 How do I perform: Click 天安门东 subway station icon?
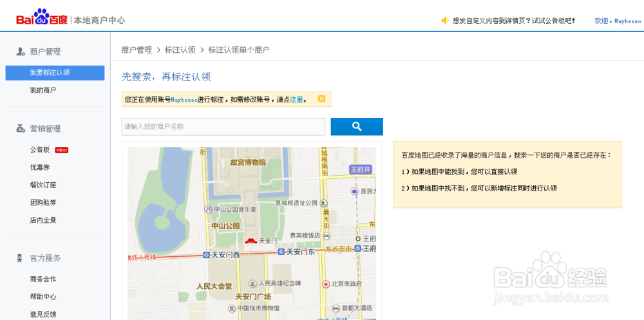pos(281,252)
